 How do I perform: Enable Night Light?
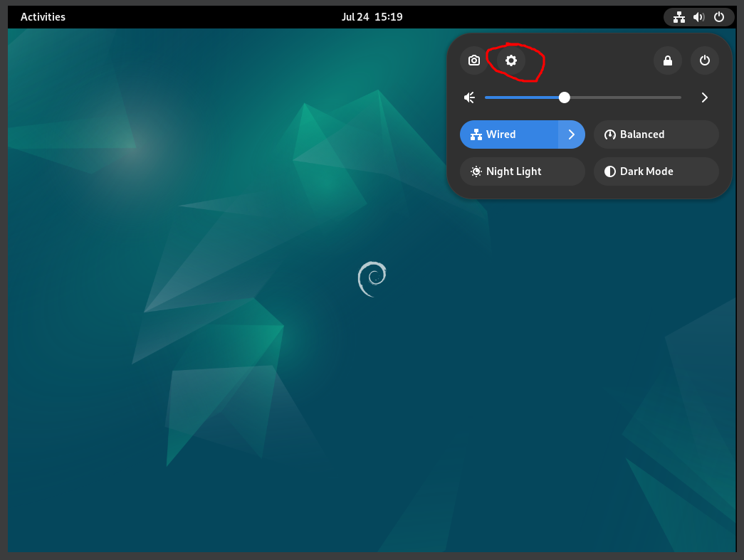coord(522,171)
